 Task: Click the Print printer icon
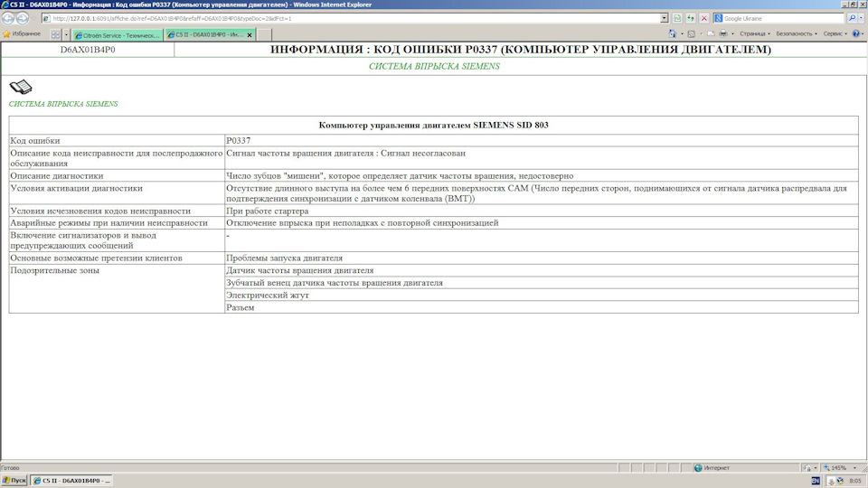coord(723,33)
